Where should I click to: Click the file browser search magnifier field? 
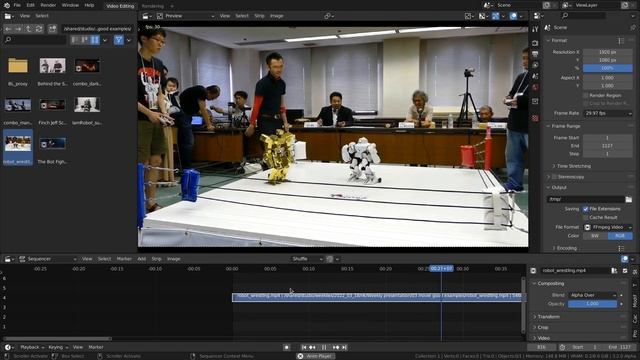click(35, 40)
